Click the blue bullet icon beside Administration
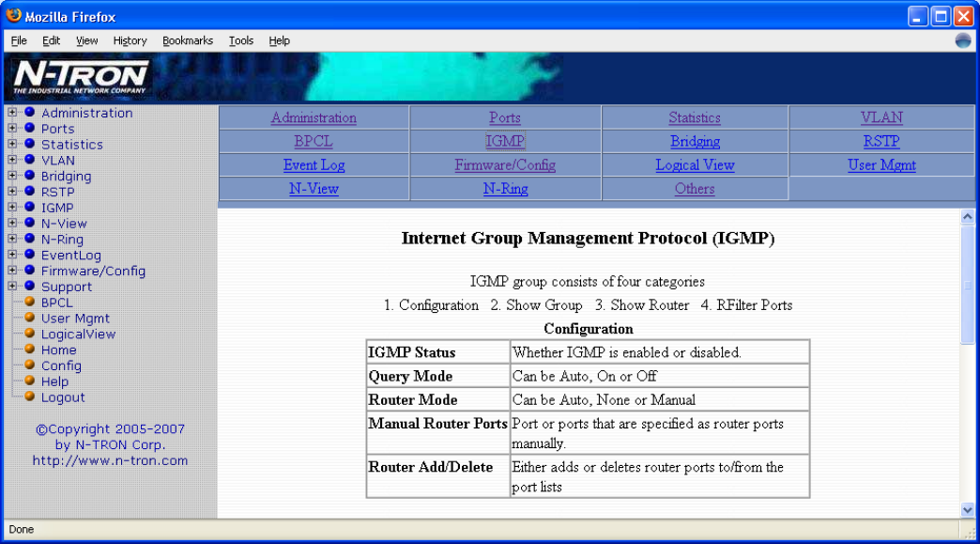 (29, 113)
